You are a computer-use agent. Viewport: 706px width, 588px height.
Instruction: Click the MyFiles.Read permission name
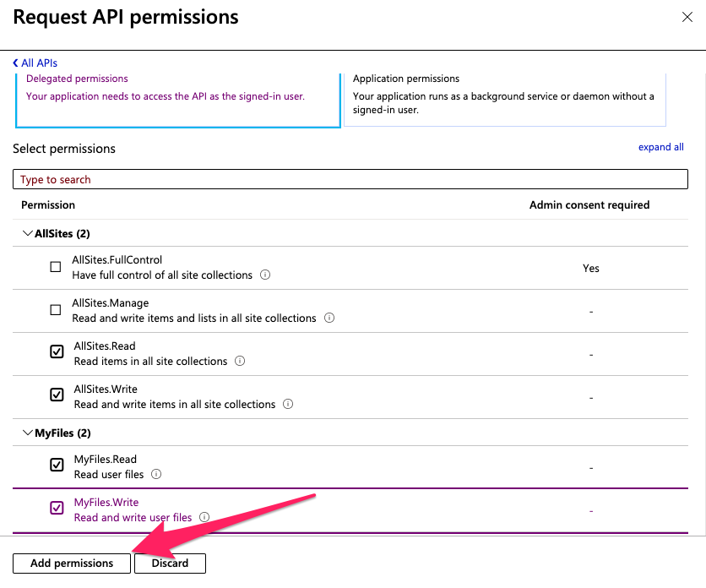click(106, 459)
